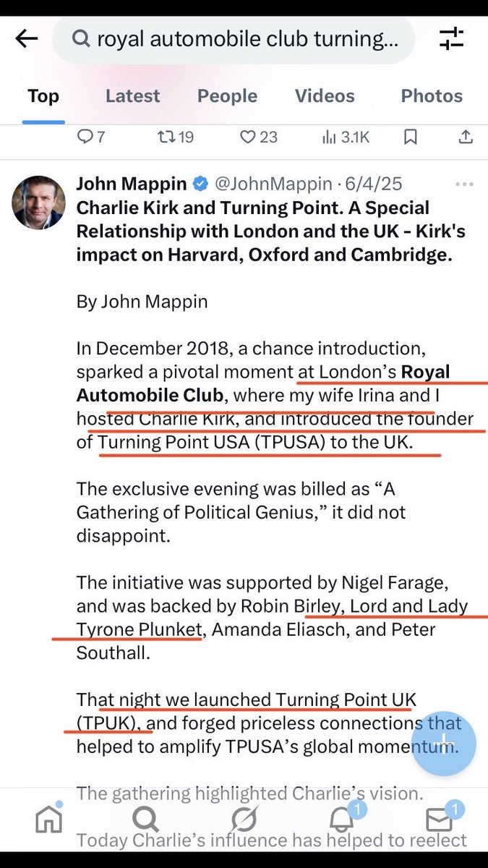Open the Photos tab

[432, 96]
